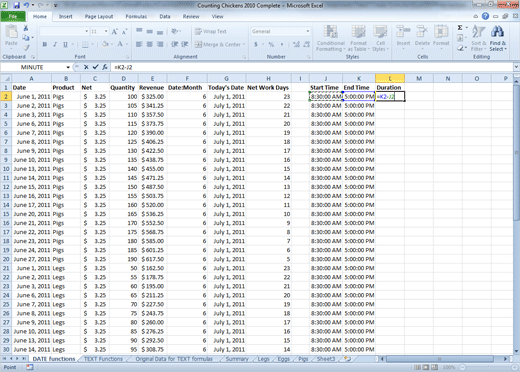Toggle Bold formatting
This screenshot has height=372, width=520.
pos(45,44)
